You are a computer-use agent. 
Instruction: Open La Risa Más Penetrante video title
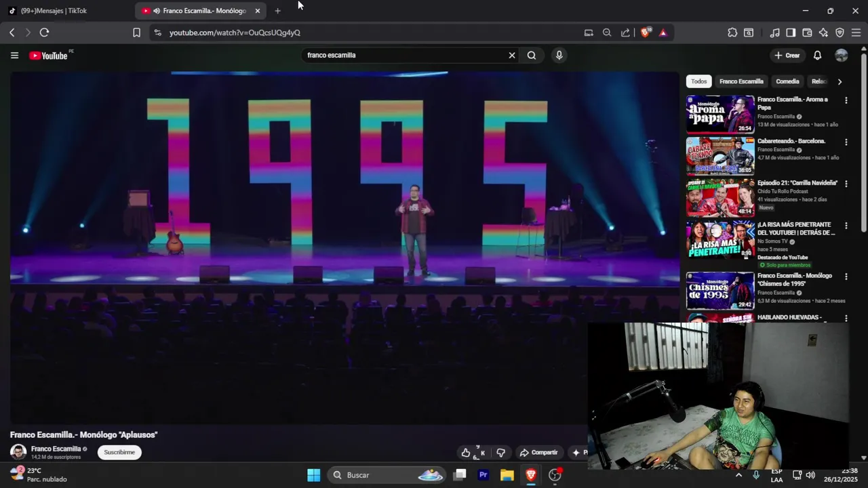coord(795,228)
